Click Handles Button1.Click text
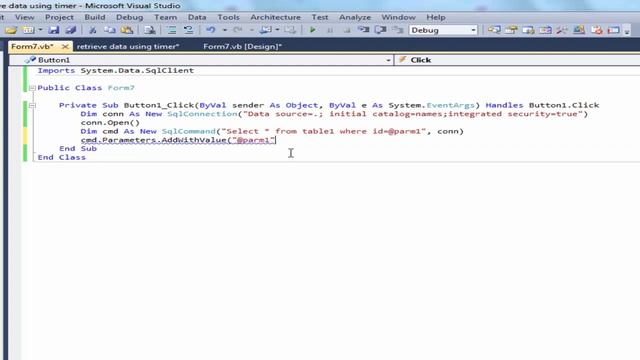This screenshot has height=360, width=640. [542, 105]
